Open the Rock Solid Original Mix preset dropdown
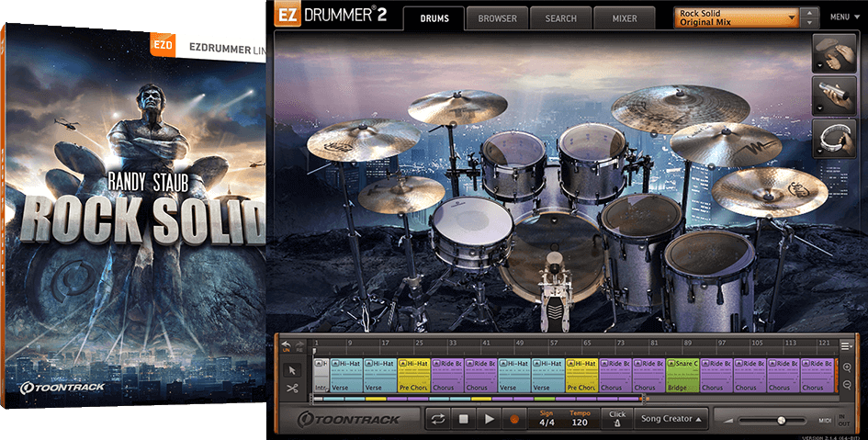The width and height of the screenshot is (868, 440). tap(737, 17)
